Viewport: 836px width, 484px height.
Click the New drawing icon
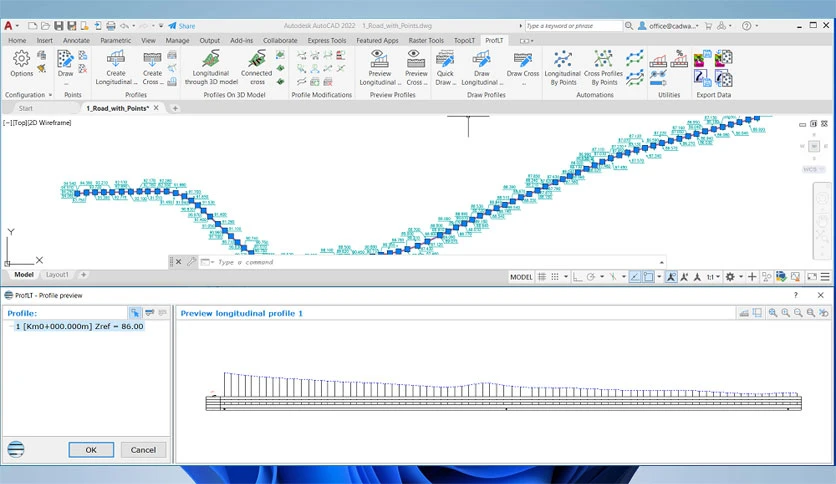(33, 26)
